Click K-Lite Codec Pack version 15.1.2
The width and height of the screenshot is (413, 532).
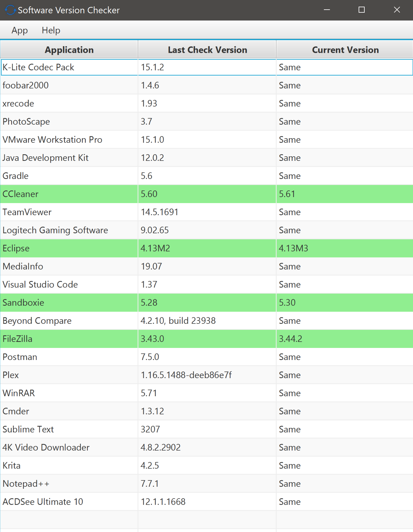coord(207,67)
